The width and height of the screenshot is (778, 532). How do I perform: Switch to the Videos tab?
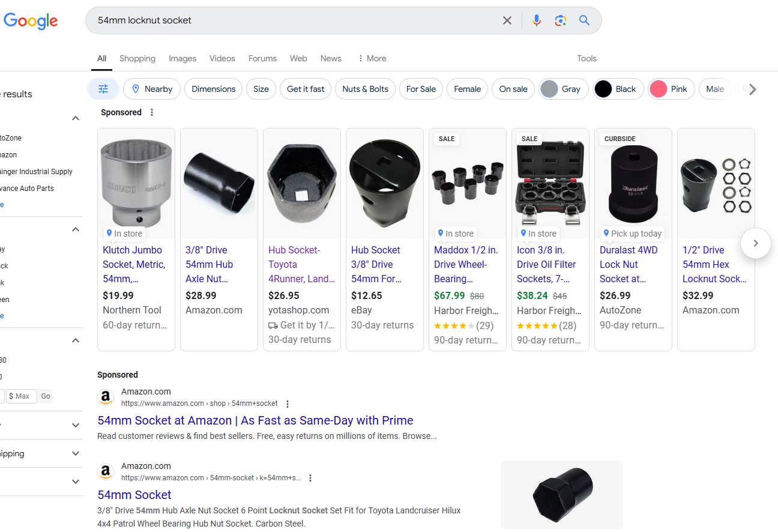pyautogui.click(x=222, y=58)
